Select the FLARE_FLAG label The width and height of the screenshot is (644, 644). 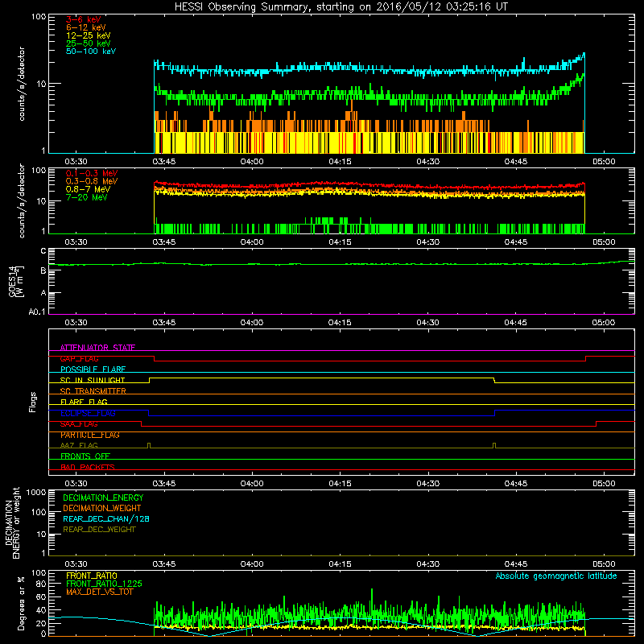[84, 402]
